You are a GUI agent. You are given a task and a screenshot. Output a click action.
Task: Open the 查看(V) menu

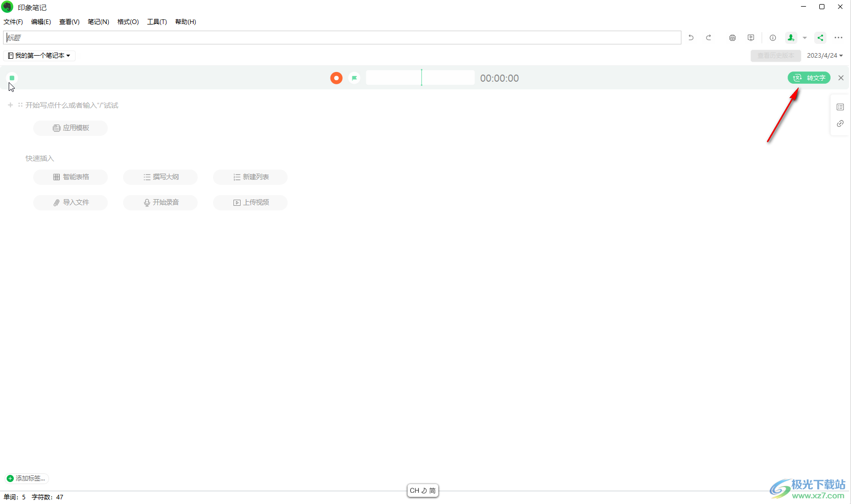69,22
